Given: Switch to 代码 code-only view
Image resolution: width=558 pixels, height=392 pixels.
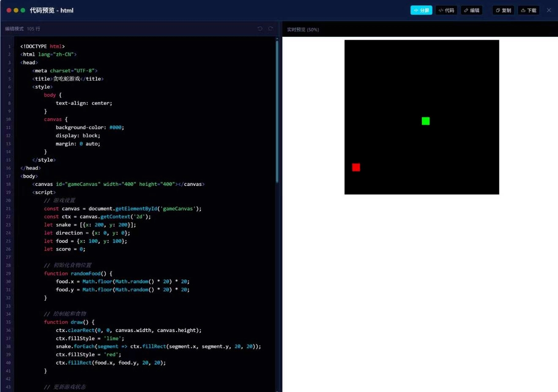Looking at the screenshot, I should [446, 10].
